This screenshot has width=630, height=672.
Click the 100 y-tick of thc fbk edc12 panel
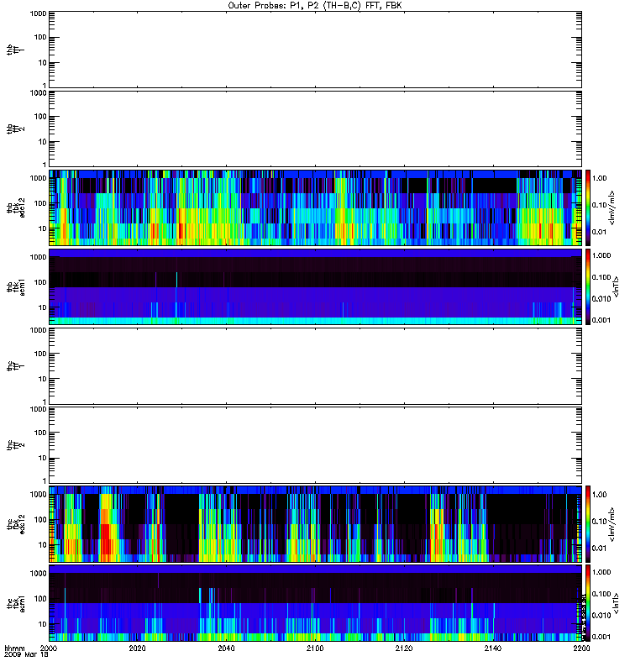click(39, 520)
